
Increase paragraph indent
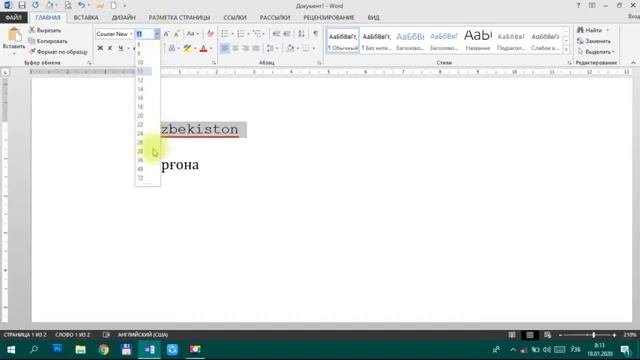(x=287, y=34)
